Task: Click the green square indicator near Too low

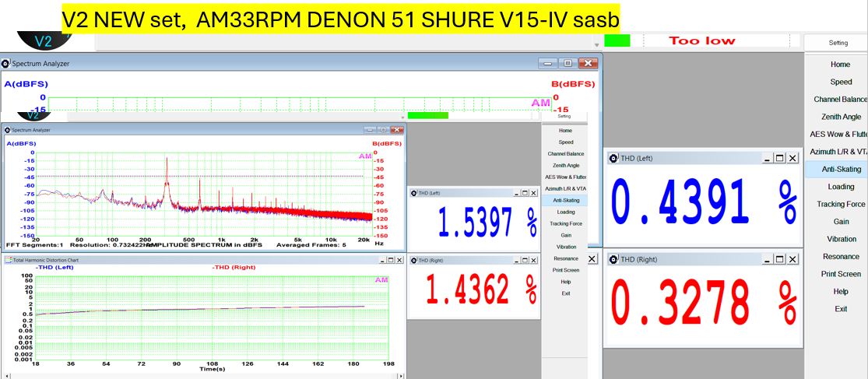Action: click(x=617, y=40)
